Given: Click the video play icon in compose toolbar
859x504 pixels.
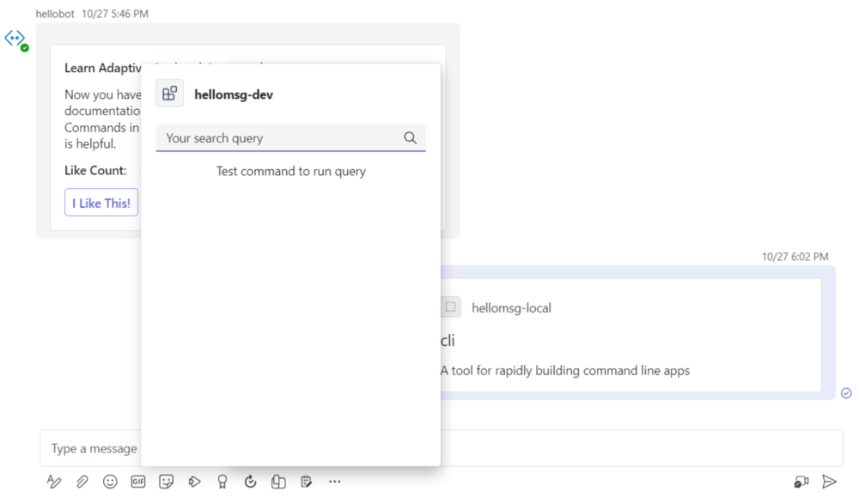Looking at the screenshot, I should (x=194, y=482).
